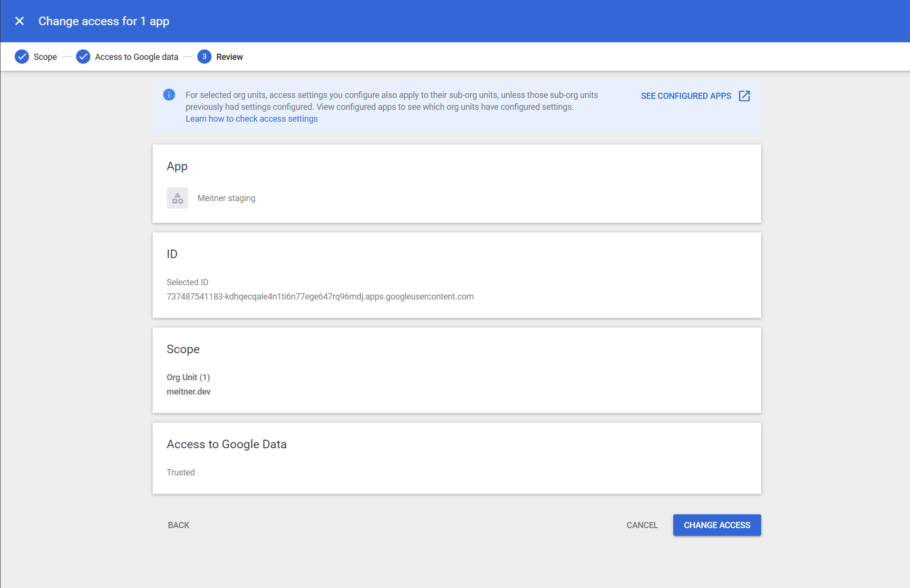Screen dimensions: 910x588
Task: Click the BACK button
Action: point(179,525)
